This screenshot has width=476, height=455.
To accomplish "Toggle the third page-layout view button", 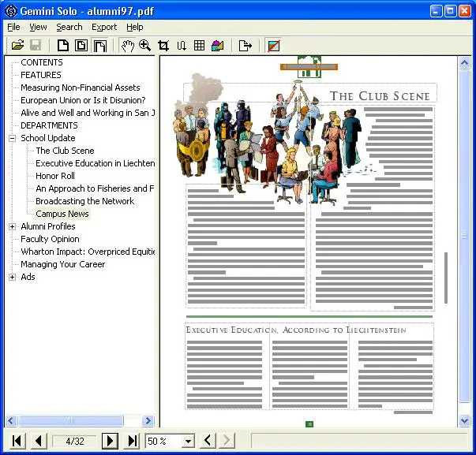I will coord(100,46).
